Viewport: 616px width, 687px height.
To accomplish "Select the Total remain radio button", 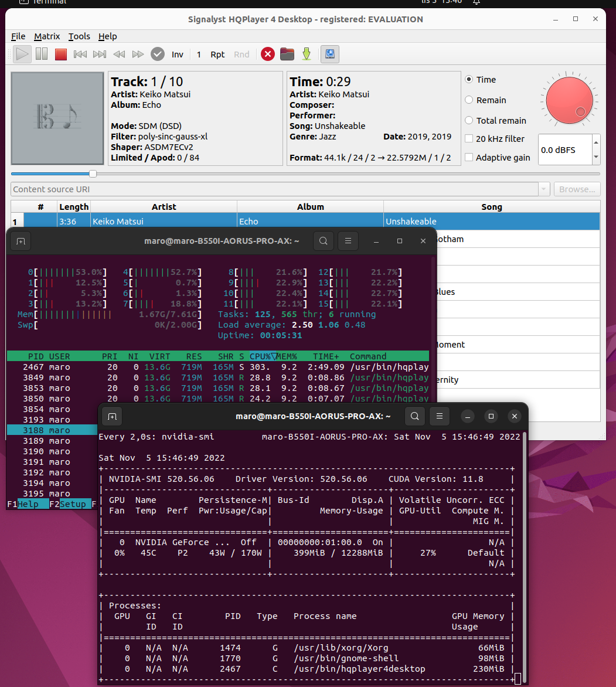I will tap(469, 121).
